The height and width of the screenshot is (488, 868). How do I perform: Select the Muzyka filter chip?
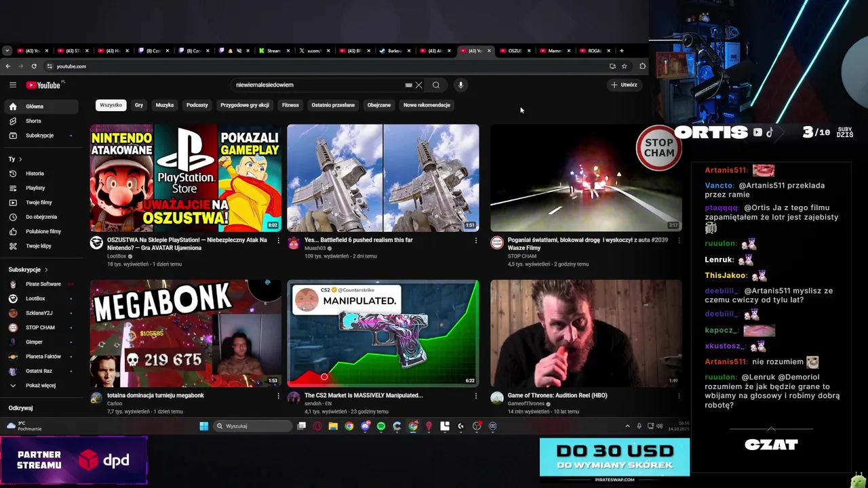coord(165,105)
